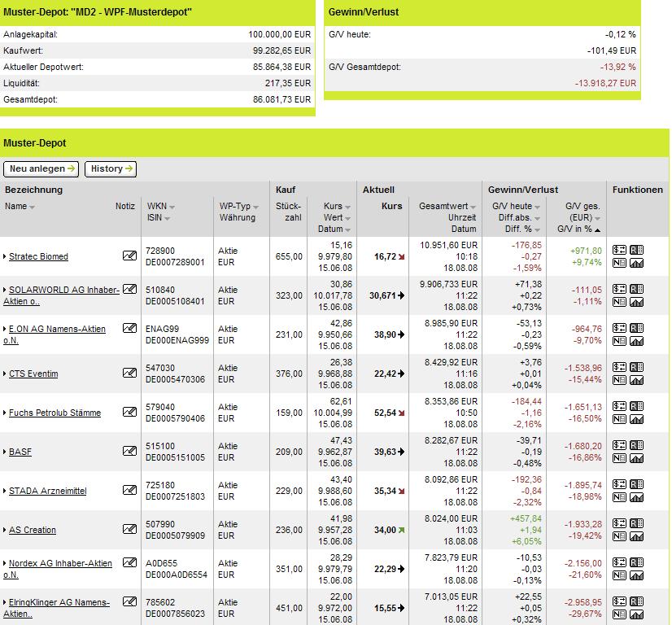672x625 pixels.
Task: Open the news icon for Stratec Biomed
Action: [x=619, y=263]
